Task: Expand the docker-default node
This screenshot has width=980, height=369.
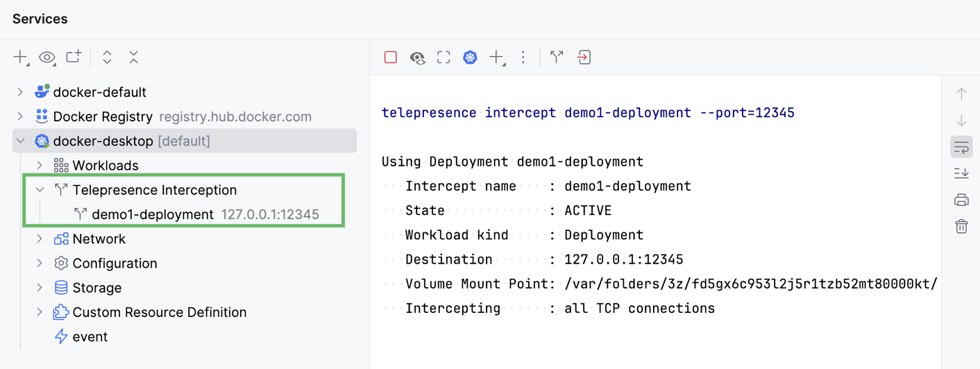Action: tap(20, 92)
